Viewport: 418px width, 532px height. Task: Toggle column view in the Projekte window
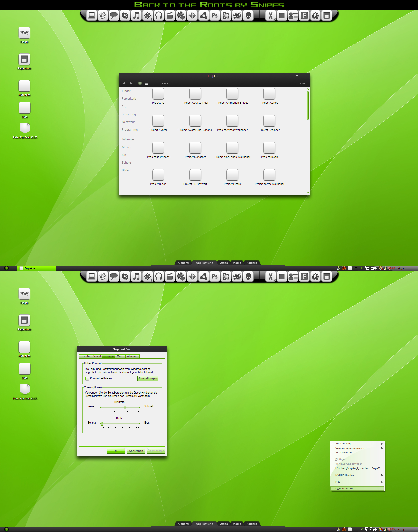[153, 83]
